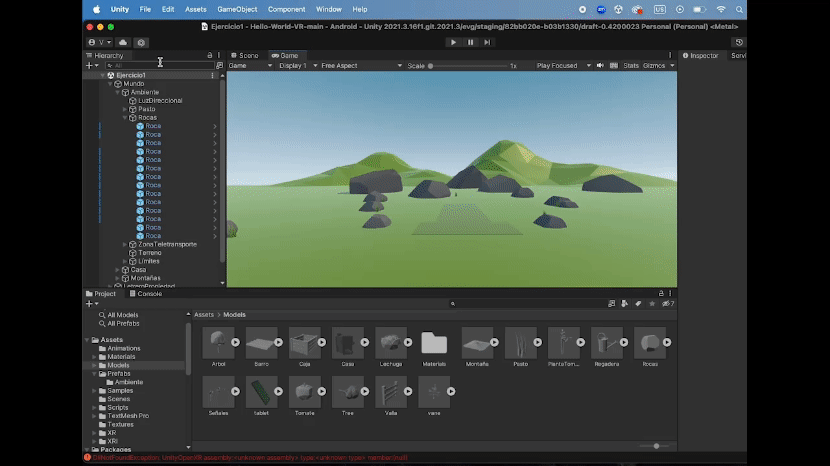The image size is (830, 466).
Task: Open the Component menu
Action: point(286,10)
